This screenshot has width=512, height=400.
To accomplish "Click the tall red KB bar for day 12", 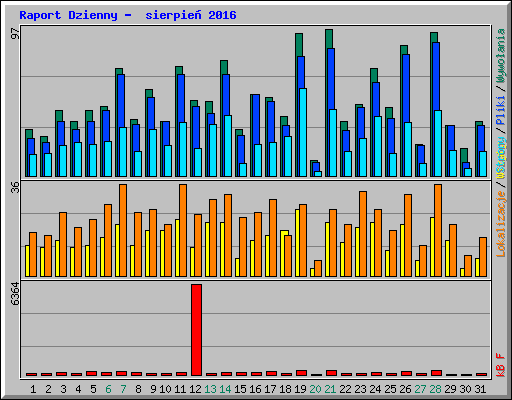I will (x=196, y=330).
